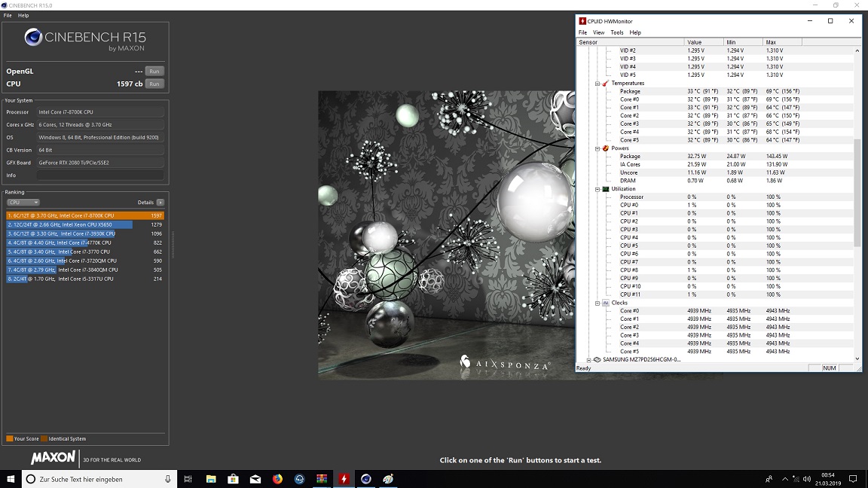Click the Maxon logo at bottom

pos(53,458)
